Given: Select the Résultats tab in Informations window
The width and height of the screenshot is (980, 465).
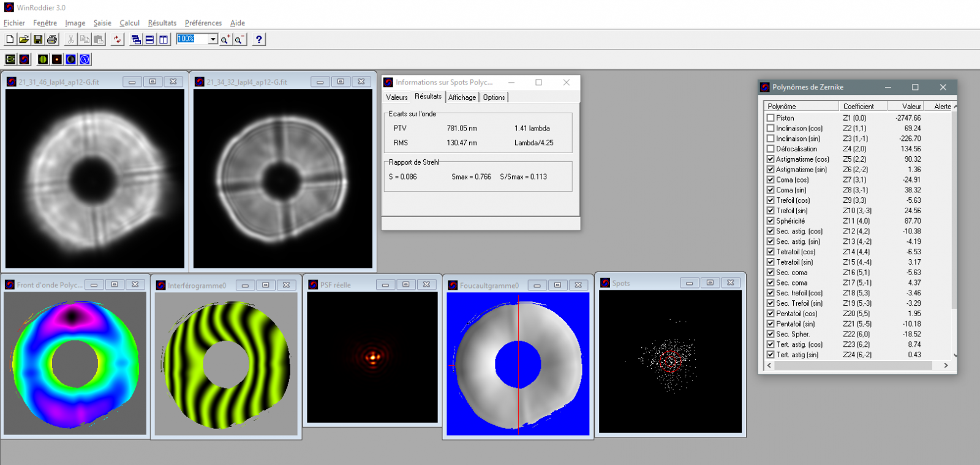Looking at the screenshot, I should (428, 96).
